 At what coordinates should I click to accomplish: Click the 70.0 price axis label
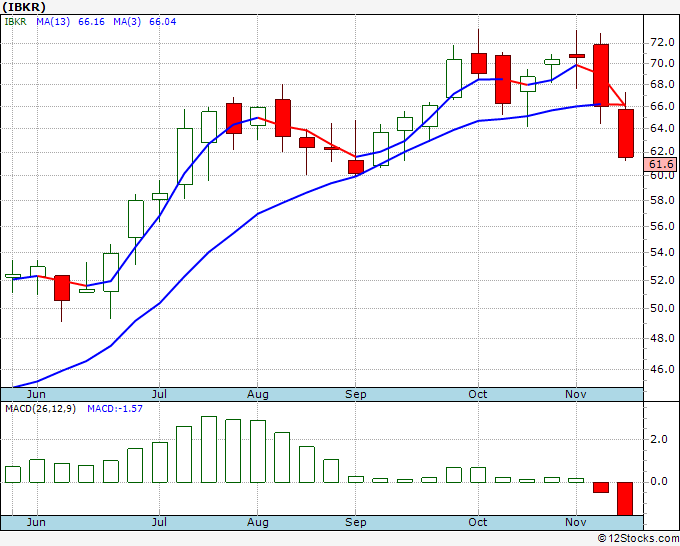[662, 63]
